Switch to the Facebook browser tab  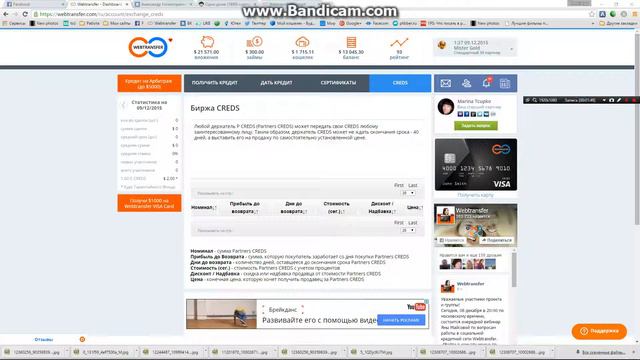pos(34,4)
